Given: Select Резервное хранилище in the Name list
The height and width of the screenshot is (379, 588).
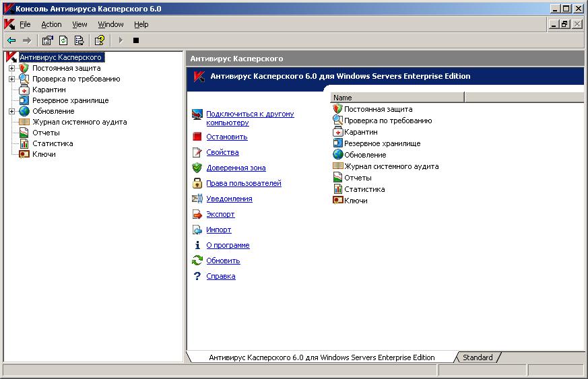Looking at the screenshot, I should point(382,143).
